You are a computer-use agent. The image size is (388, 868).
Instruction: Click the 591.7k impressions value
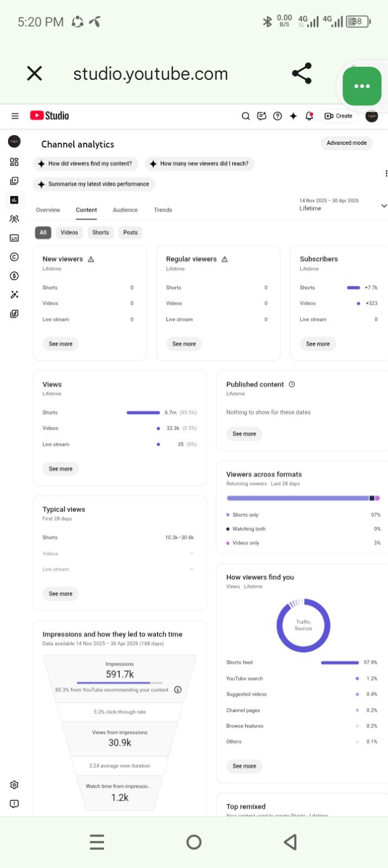[x=120, y=674]
